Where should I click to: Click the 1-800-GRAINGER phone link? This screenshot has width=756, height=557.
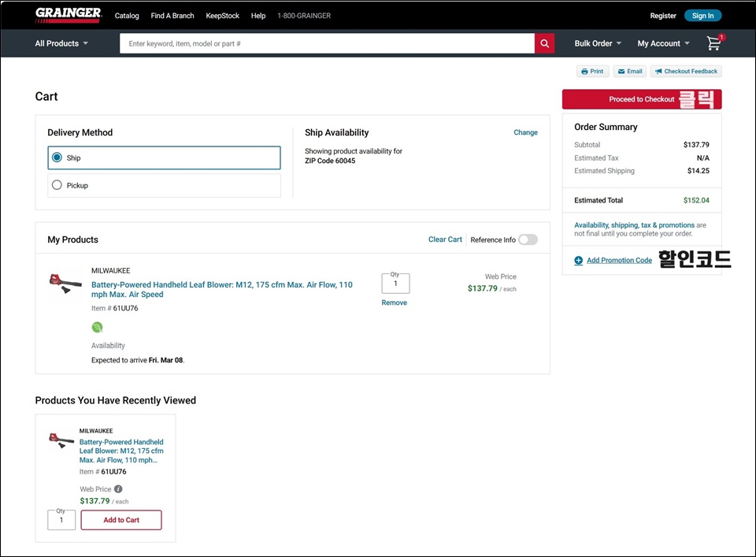(304, 16)
